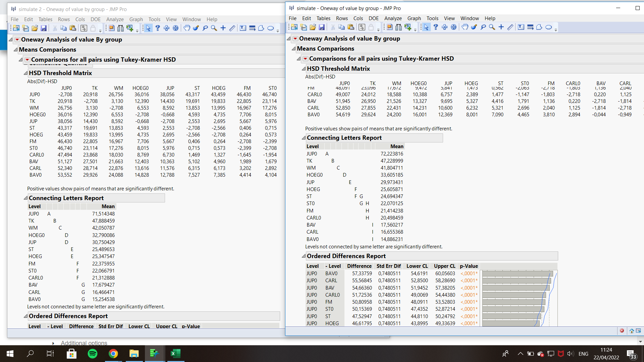The width and height of the screenshot is (644, 362).
Task: Select the Polygon shape tool in left toolbar
Action: click(x=261, y=28)
